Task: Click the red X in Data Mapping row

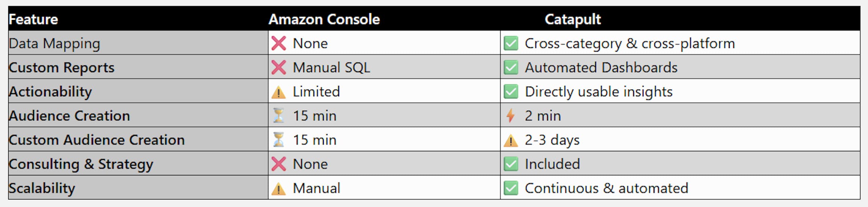Action: click(279, 43)
